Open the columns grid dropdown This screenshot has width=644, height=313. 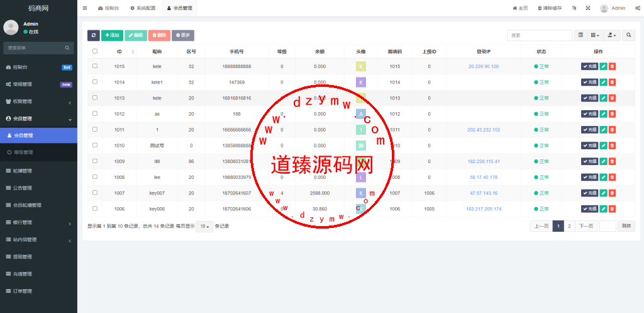coord(595,35)
